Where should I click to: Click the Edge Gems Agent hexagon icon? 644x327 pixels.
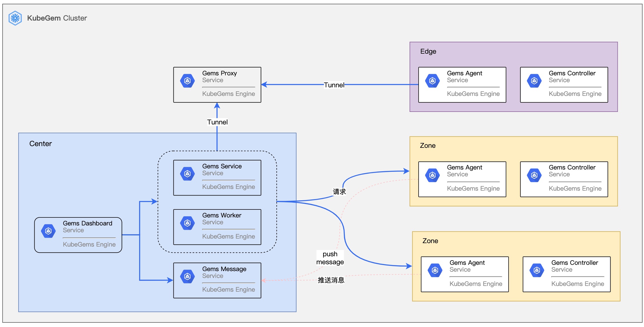432,81
